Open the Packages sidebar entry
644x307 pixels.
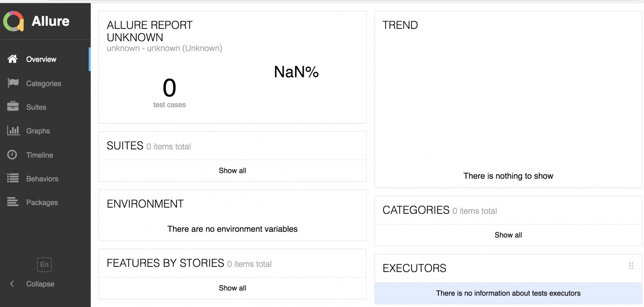tap(45, 202)
